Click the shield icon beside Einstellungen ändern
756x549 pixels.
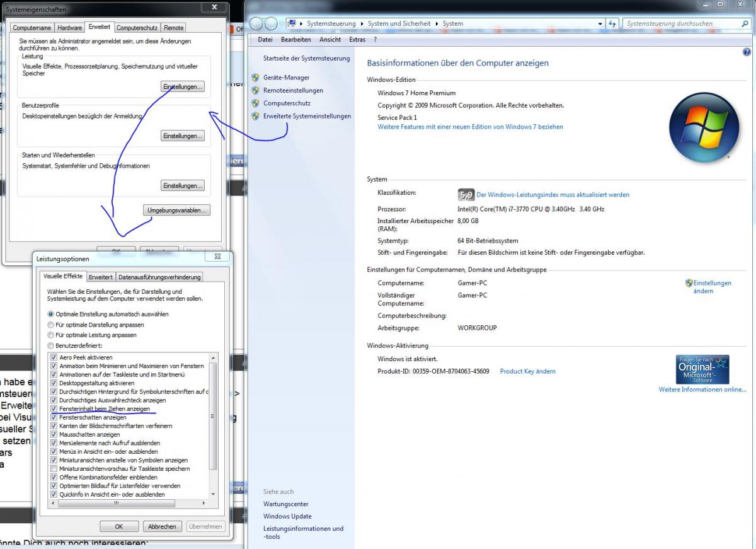[689, 283]
